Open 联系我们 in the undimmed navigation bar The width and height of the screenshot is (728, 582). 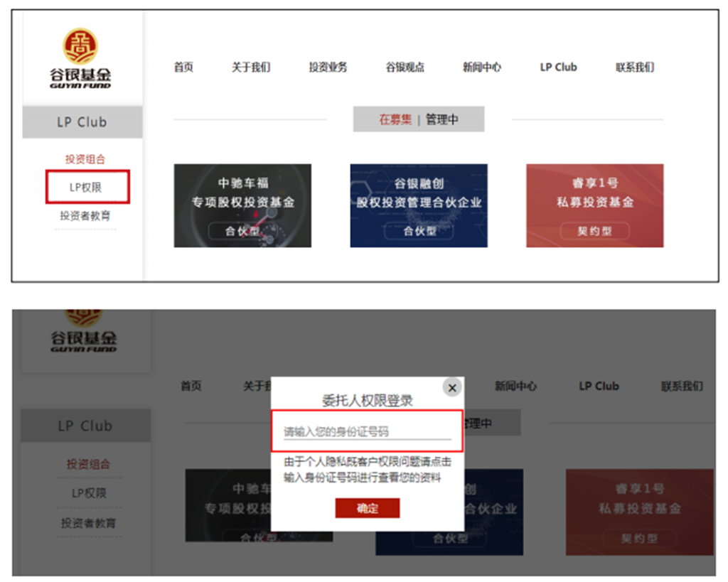click(x=634, y=68)
